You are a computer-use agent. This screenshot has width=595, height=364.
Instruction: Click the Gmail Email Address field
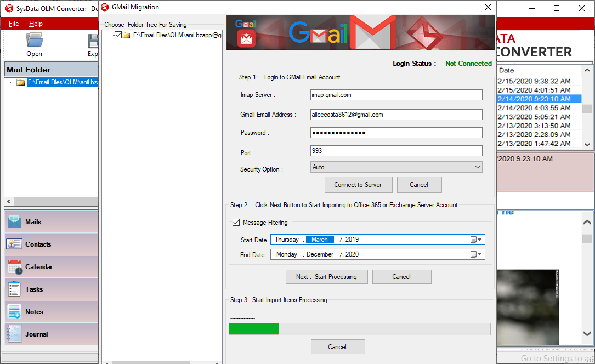[x=396, y=115]
